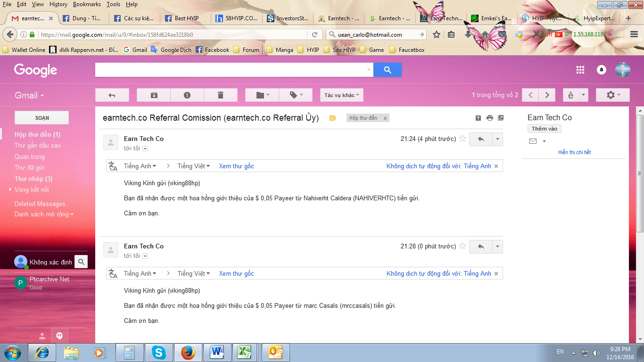This screenshot has width=644, height=362.
Task: Open the Bookmarks menu
Action: point(87,4)
